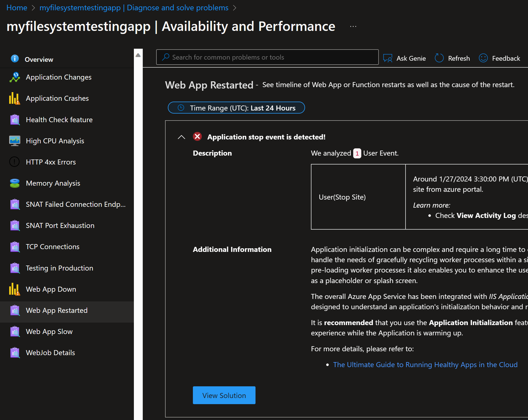Click the Testing in Production icon

point(15,268)
